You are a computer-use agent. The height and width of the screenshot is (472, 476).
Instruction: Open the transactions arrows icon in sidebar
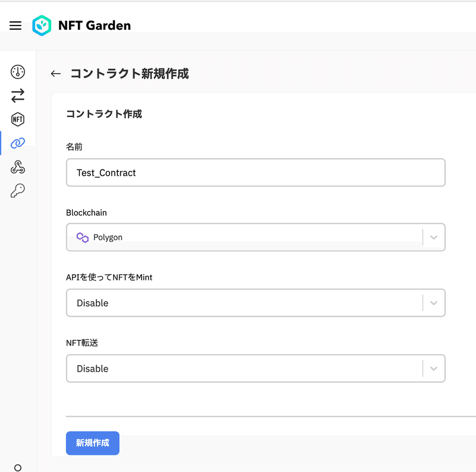[18, 96]
